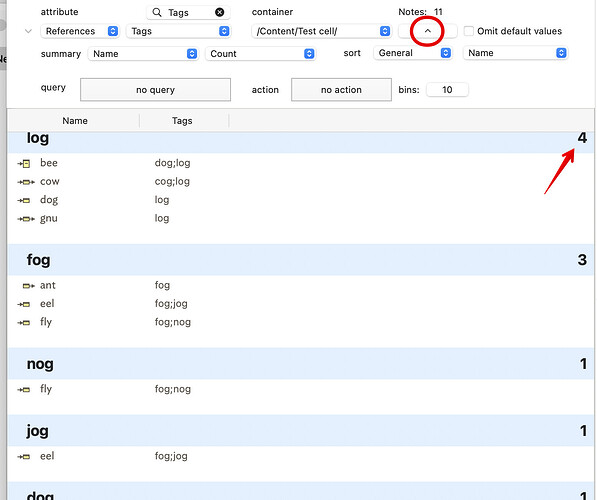Image resolution: width=597 pixels, height=500 pixels.
Task: Click the fog;jog tags under fog group
Action: [x=171, y=304]
